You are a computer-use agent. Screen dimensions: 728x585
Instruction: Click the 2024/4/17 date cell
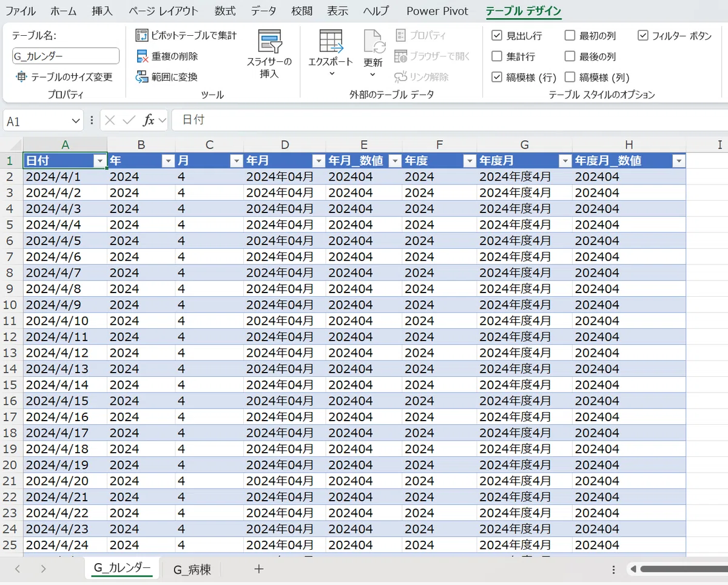click(66, 433)
